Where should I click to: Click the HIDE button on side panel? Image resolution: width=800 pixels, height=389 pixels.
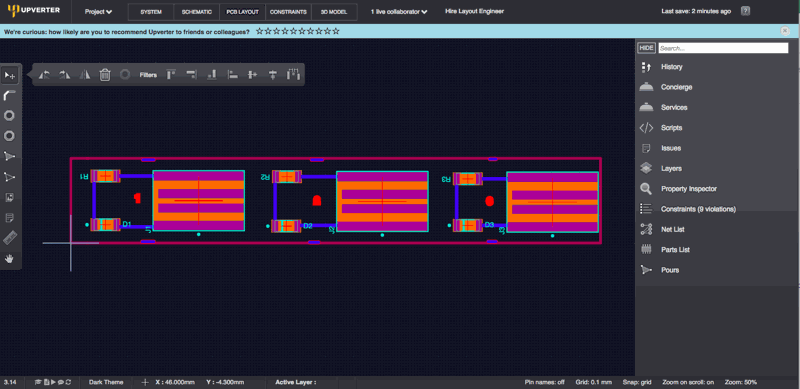click(646, 48)
